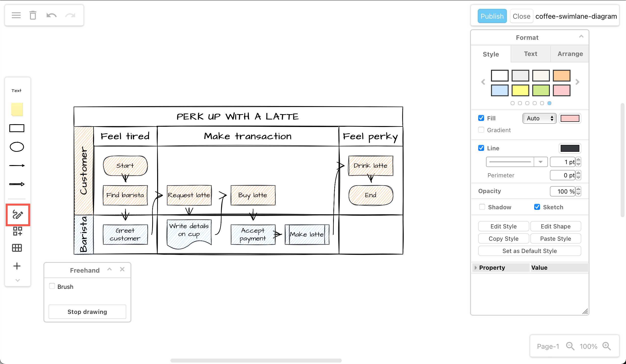Select the Freehand drawing tool
Screen dimensions: 626x364
tap(17, 215)
